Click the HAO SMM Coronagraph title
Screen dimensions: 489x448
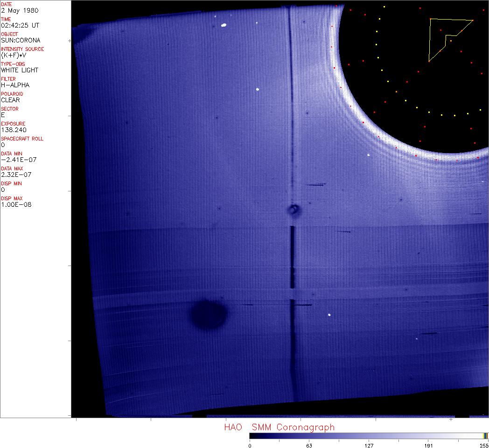279,427
